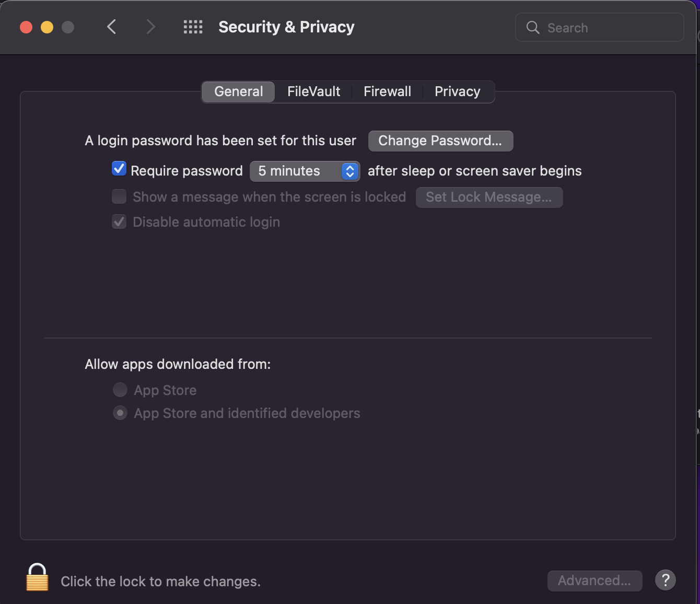Choose App Store and identified developers
Viewport: 700px width, 604px height.
120,413
